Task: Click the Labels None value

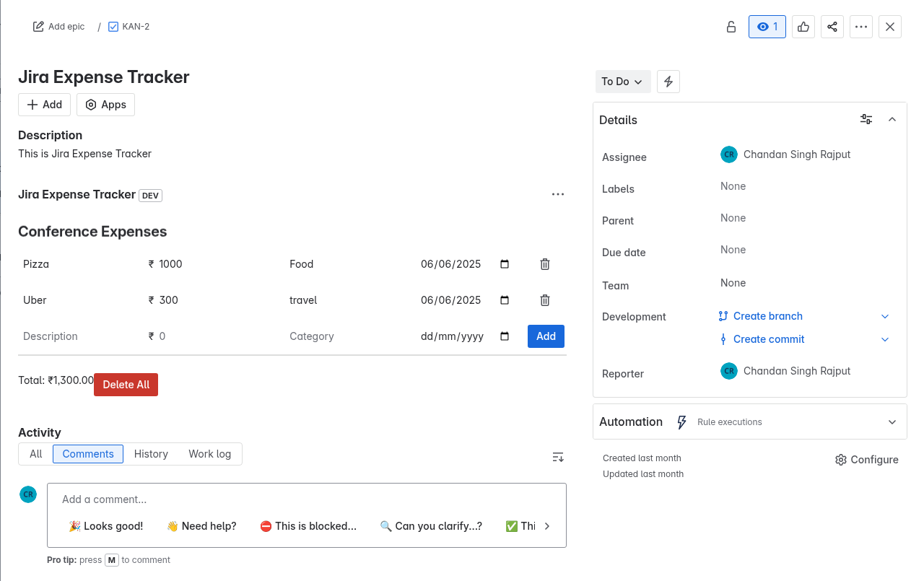Action: (x=733, y=186)
